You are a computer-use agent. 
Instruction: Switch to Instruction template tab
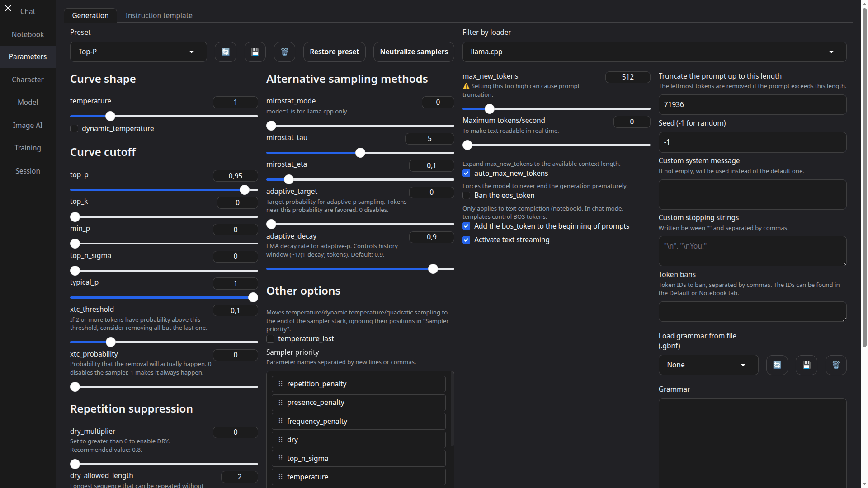pos(159,15)
